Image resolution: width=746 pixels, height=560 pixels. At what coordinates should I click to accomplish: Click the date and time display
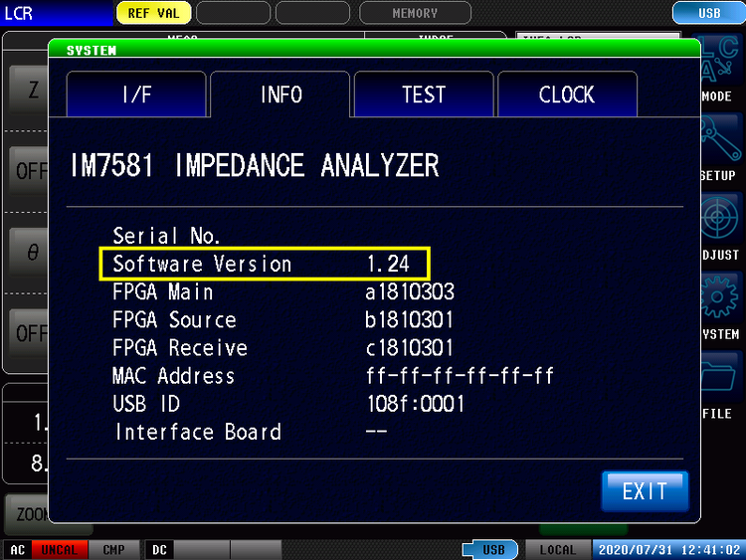669,549
